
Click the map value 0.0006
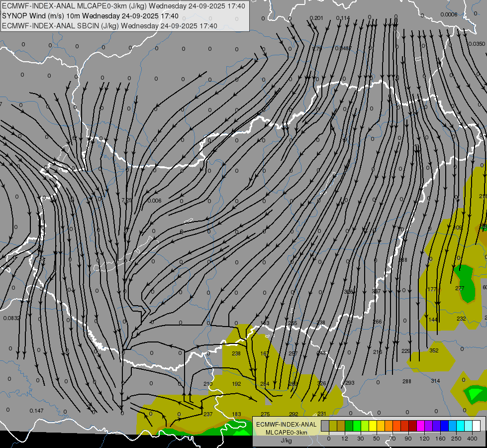tap(449, 14)
